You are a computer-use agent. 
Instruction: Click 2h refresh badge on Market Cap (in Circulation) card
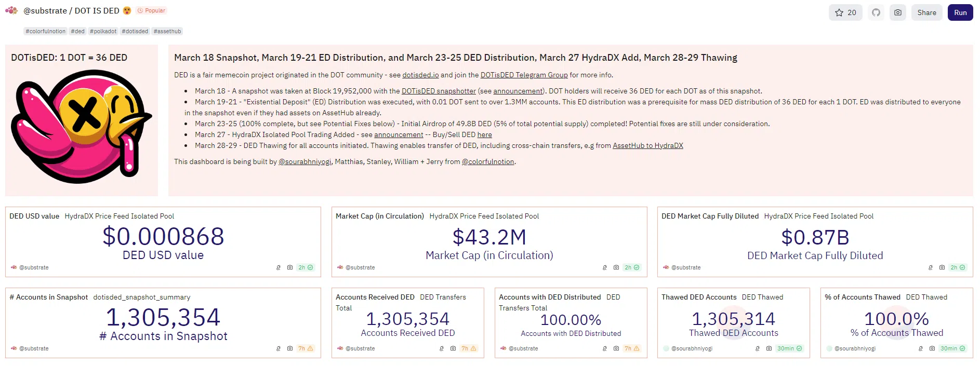tap(632, 268)
